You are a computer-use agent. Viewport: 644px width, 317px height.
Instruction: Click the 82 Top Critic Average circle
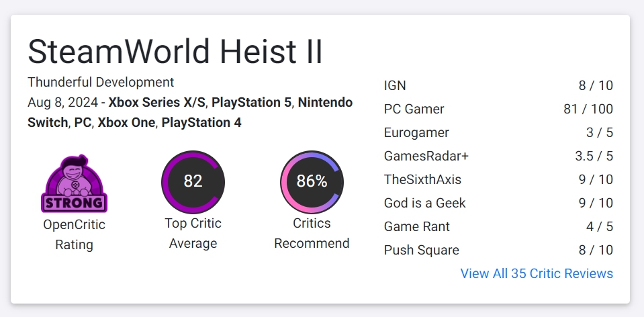[x=193, y=182]
